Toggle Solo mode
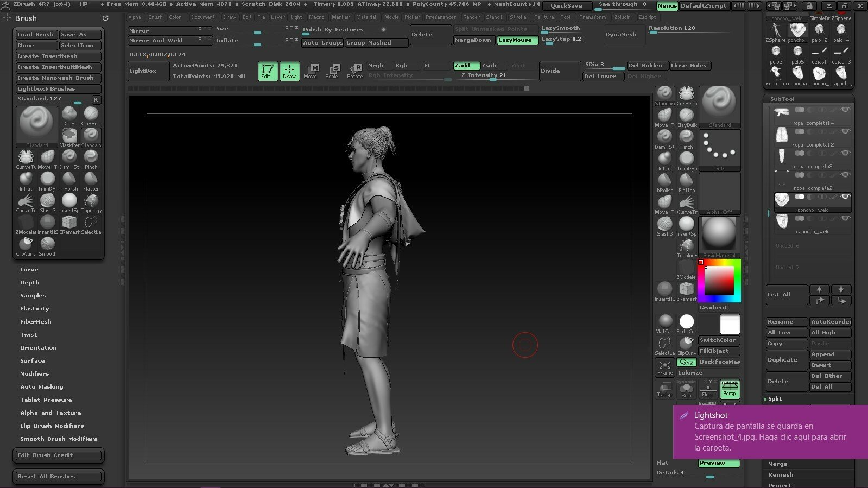The width and height of the screenshot is (868, 488). pyautogui.click(x=686, y=389)
